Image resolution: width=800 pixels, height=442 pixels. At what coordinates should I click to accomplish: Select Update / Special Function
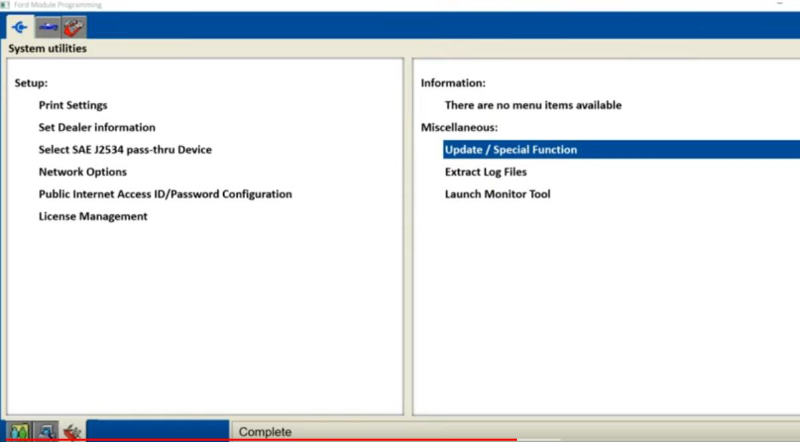tap(621, 150)
